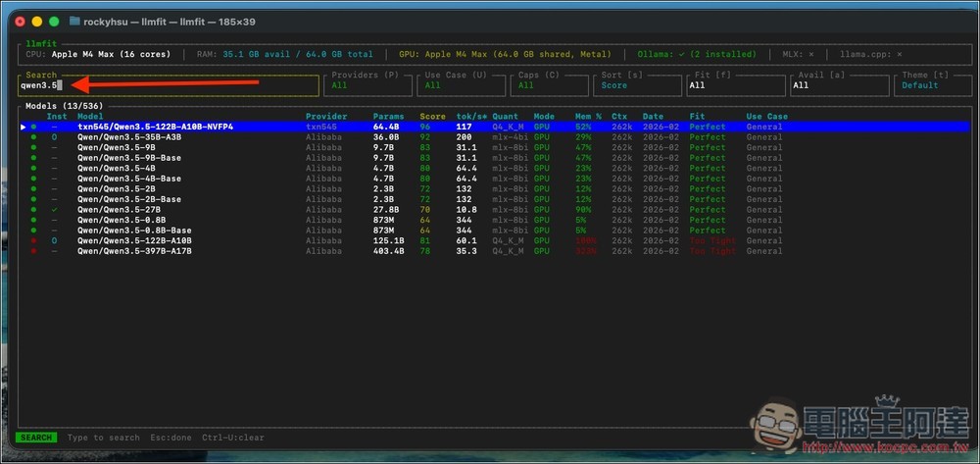980x464 pixels.
Task: Click the installed checkmark next to Qwen3.5-27B
Action: click(x=54, y=209)
